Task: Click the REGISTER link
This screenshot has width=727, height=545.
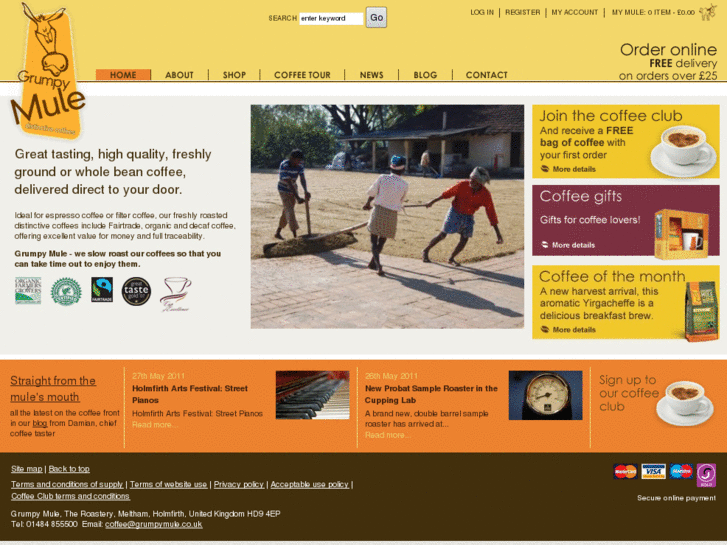Action: (523, 13)
